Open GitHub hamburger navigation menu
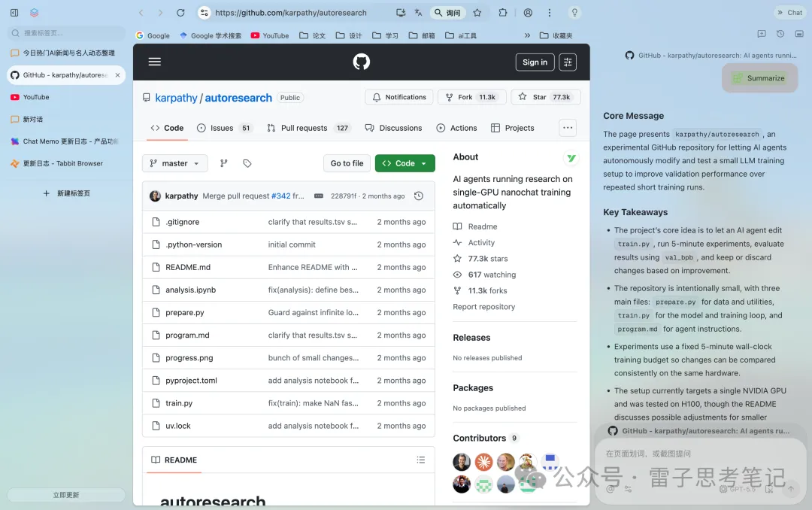 coord(155,62)
